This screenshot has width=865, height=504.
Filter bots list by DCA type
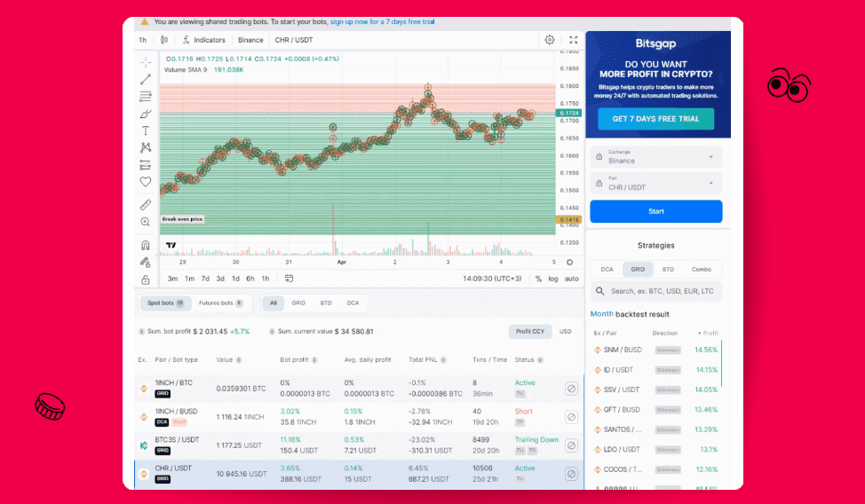(x=353, y=303)
